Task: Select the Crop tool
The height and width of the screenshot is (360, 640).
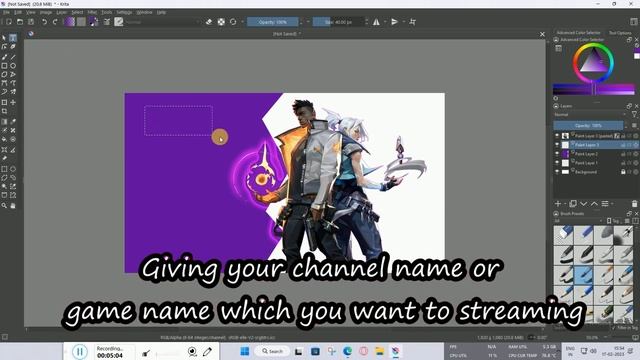Action: (4, 111)
